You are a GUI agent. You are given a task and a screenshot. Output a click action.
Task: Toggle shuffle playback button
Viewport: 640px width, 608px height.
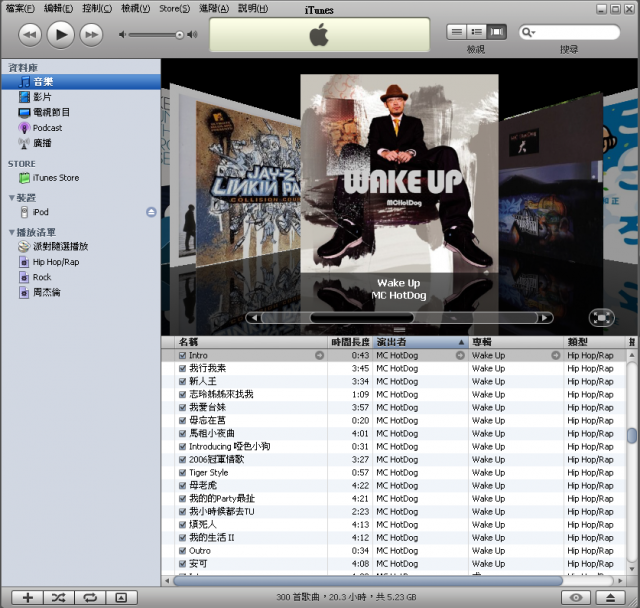[x=59, y=598]
